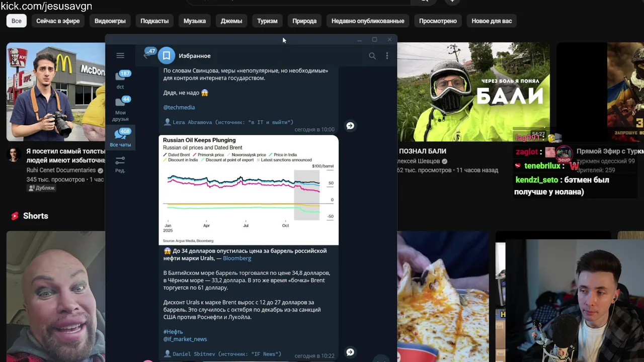Click the Избранное chat title

click(x=195, y=56)
